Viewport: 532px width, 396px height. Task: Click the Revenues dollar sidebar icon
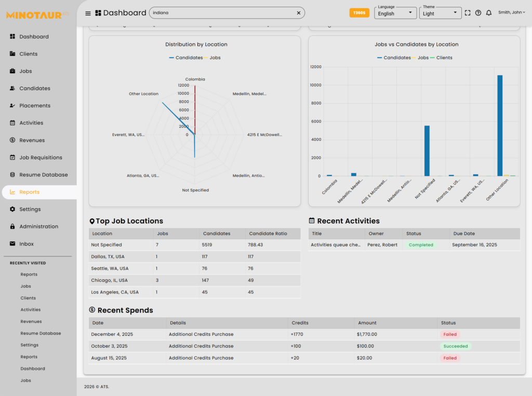pos(12,140)
